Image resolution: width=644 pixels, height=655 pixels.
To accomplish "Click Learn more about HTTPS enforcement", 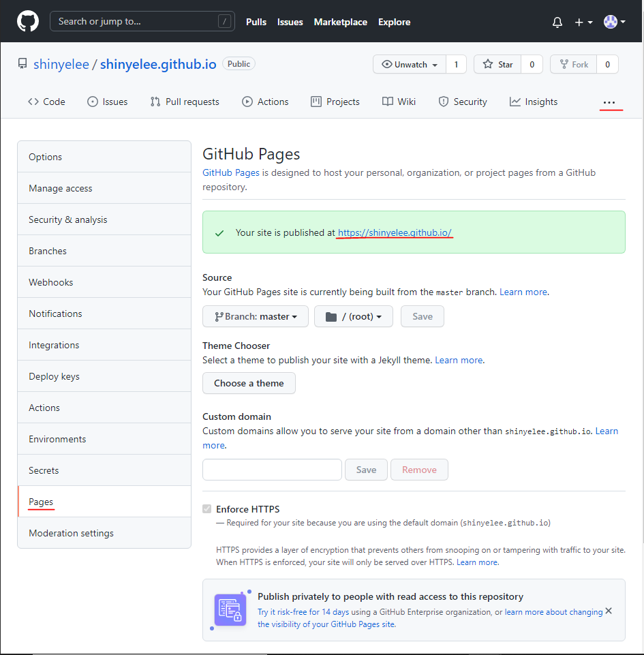I will pos(477,562).
